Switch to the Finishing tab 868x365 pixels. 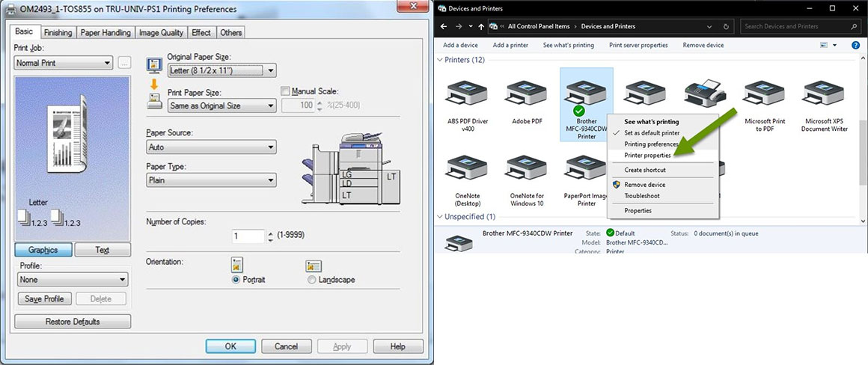click(x=58, y=33)
